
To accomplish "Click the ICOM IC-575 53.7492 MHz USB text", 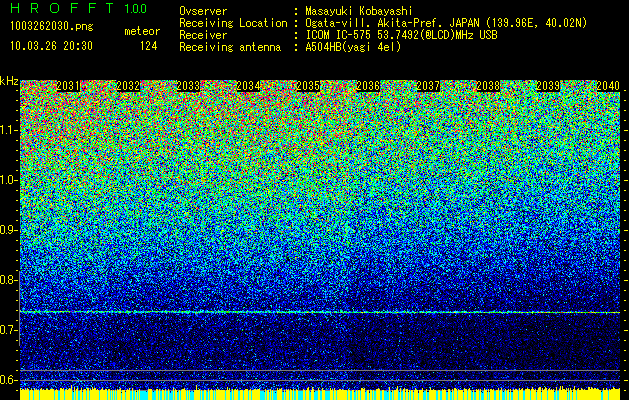I will coord(401,35).
